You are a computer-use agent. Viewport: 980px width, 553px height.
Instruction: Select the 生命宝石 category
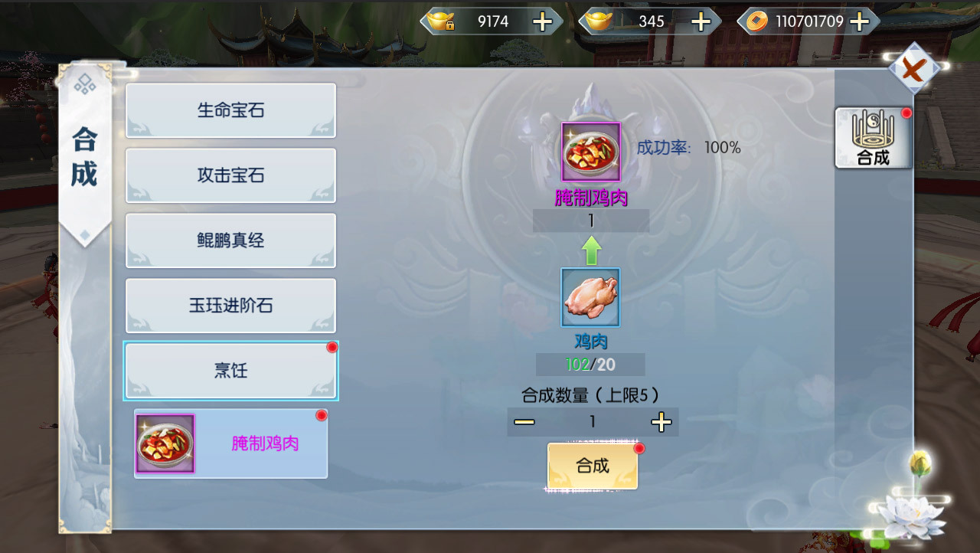coord(230,110)
